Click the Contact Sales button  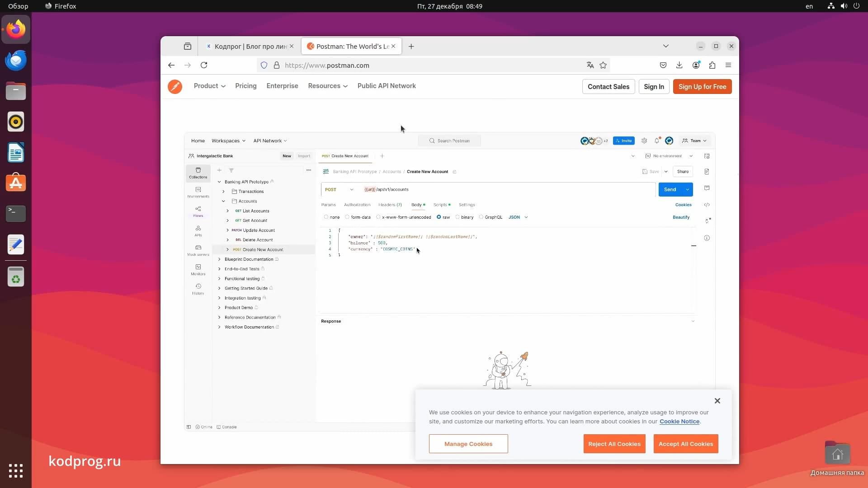point(609,87)
